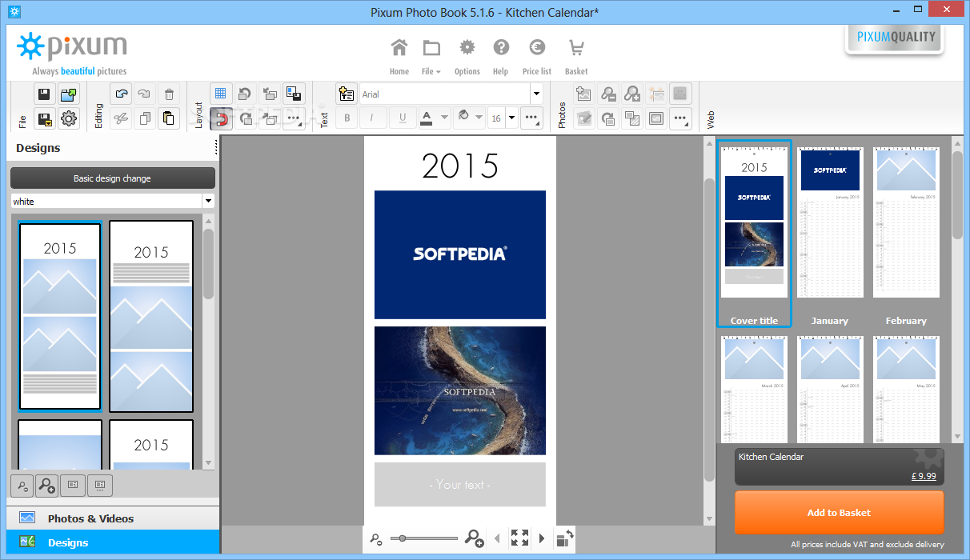This screenshot has width=970, height=560.
Task: Open the Basket
Action: 576,57
